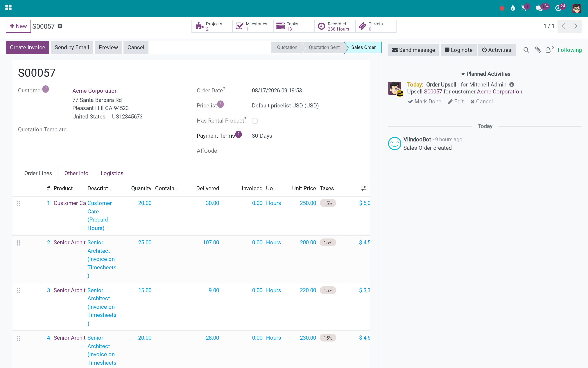Show Customer field help tooltip icon
The height and width of the screenshot is (368, 588).
(46, 89)
